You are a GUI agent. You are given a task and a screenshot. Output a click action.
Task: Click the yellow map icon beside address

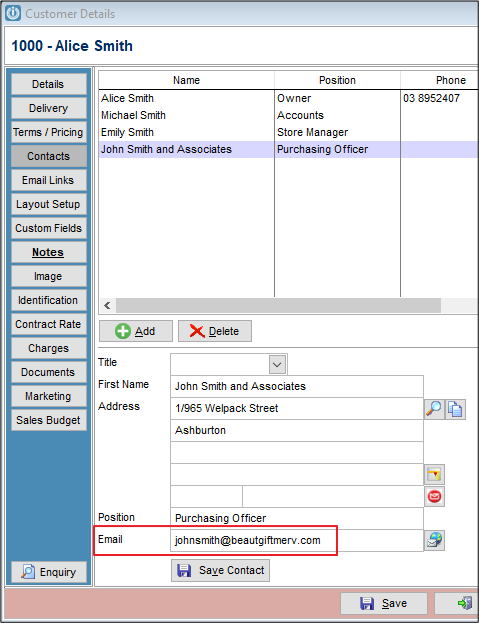tap(435, 474)
